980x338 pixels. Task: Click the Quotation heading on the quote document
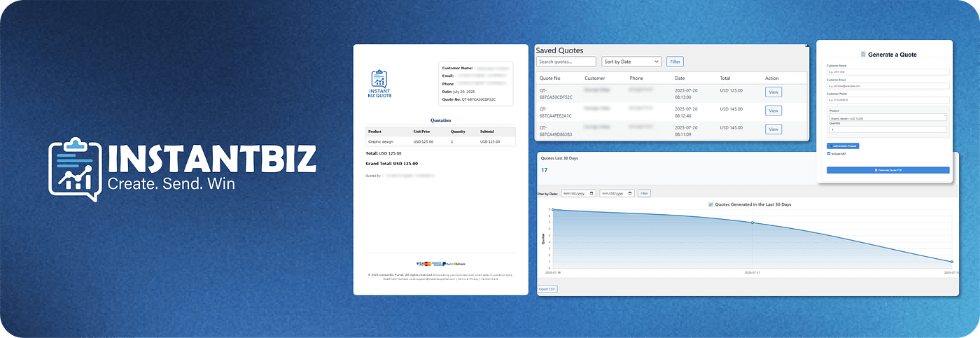pos(440,120)
